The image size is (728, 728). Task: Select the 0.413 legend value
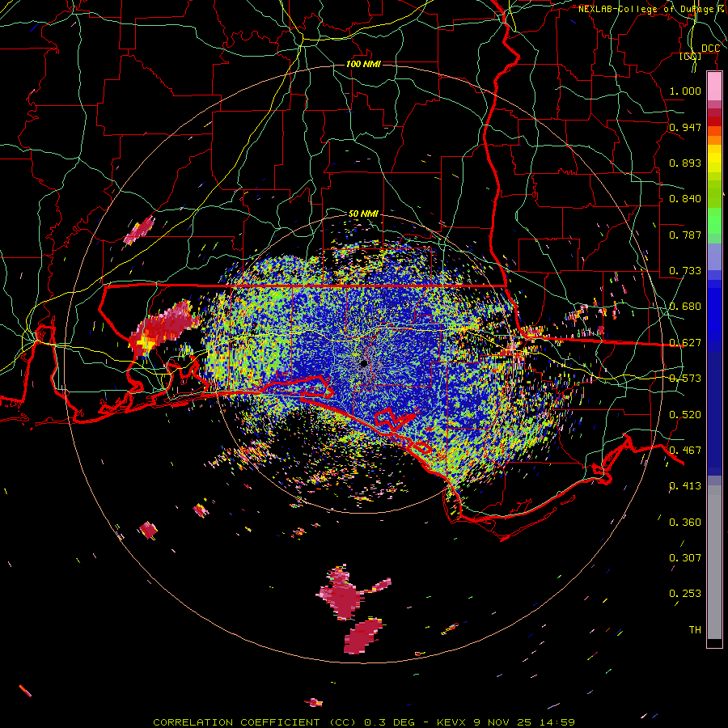(x=685, y=486)
